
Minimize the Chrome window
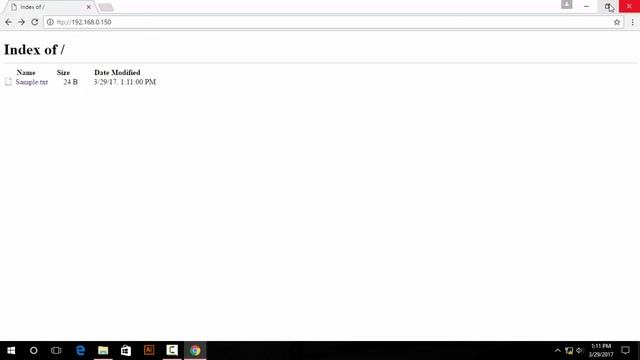[x=587, y=6]
